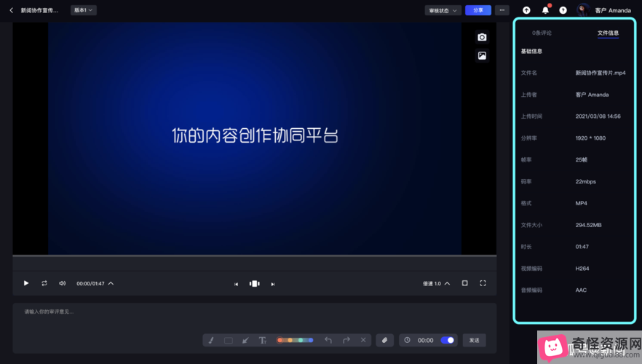642x364 pixels.
Task: Select the arrow annotation tool
Action: 245,340
